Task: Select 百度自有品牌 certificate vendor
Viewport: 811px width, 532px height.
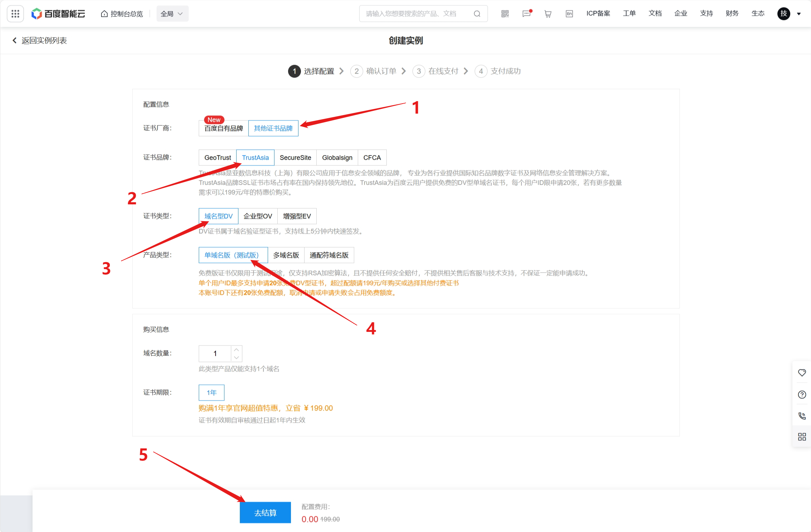Action: point(223,128)
